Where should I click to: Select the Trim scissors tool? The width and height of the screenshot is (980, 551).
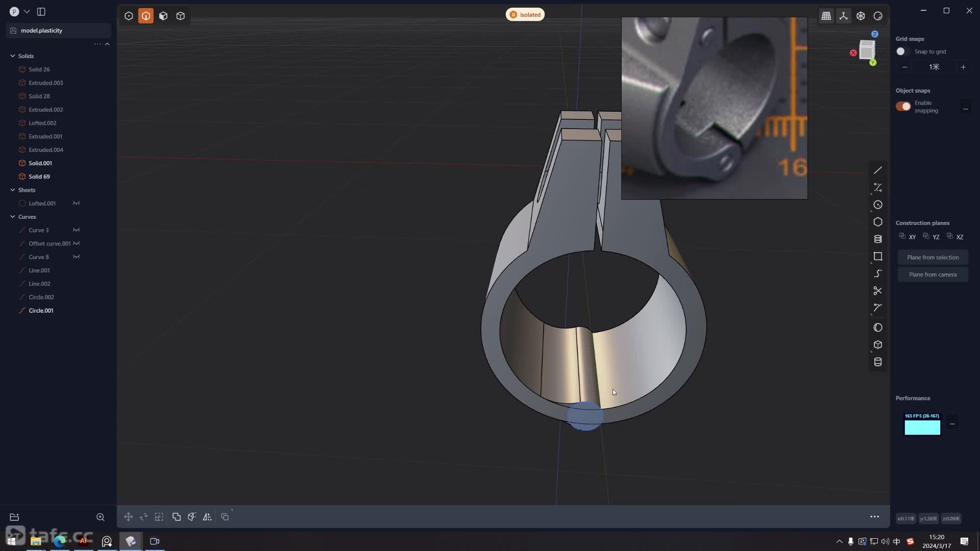point(878,291)
